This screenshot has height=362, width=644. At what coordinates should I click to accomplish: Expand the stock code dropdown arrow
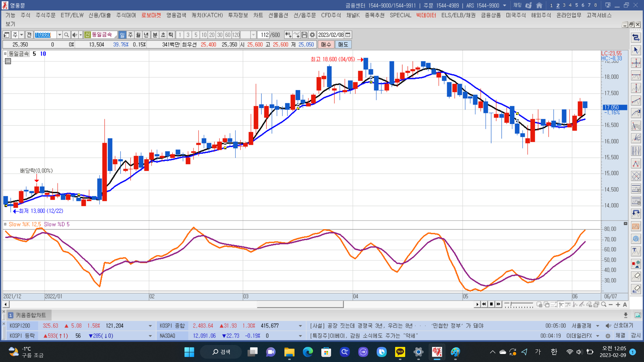(x=59, y=35)
